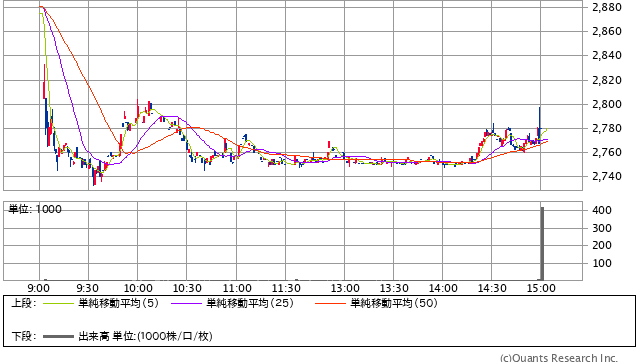638x362 pixels.
Task: Click the gray bar sample for 出来高
Action: (x=58, y=336)
